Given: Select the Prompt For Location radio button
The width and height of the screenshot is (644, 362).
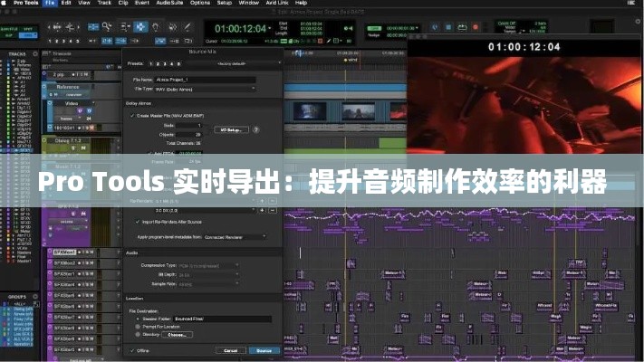Looking at the screenshot, I should [138, 327].
